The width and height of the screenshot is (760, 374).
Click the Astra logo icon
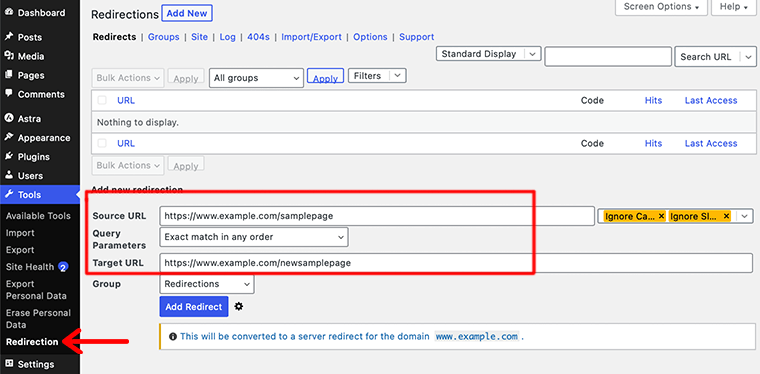[x=9, y=118]
